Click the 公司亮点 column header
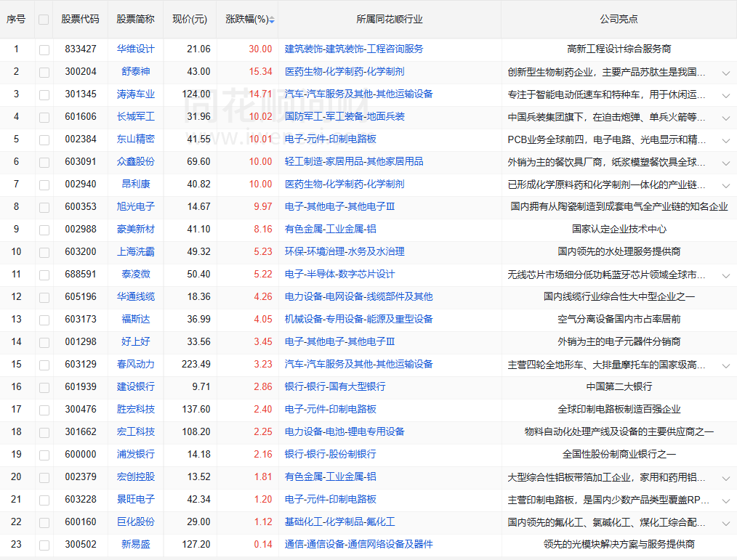The width and height of the screenshot is (737, 560). pyautogui.click(x=619, y=20)
